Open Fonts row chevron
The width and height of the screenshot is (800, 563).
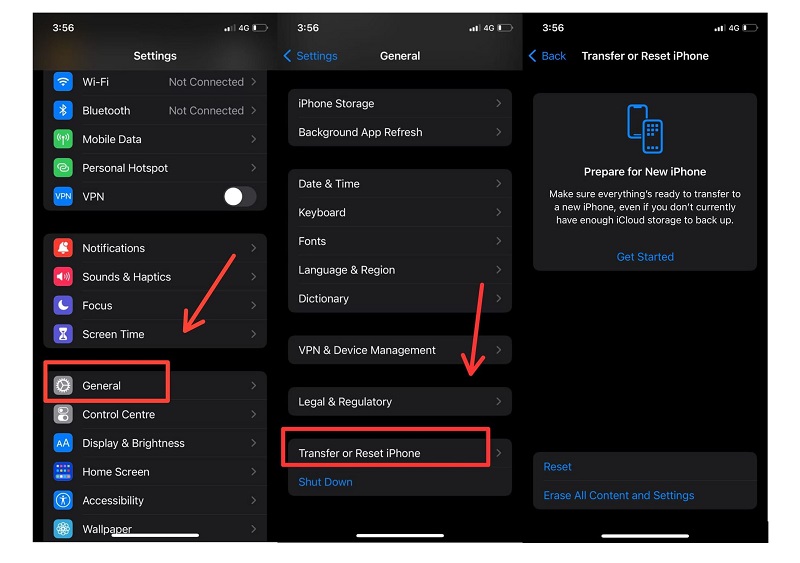click(498, 240)
